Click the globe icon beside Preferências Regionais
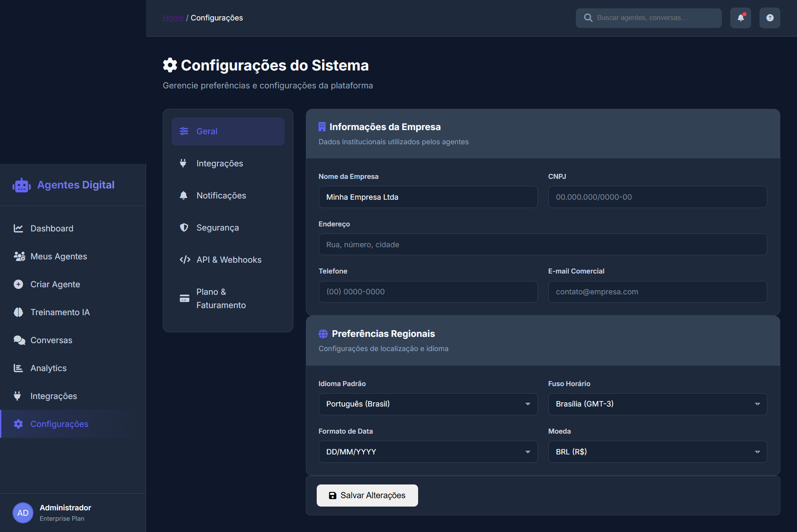The height and width of the screenshot is (532, 797). click(x=323, y=334)
